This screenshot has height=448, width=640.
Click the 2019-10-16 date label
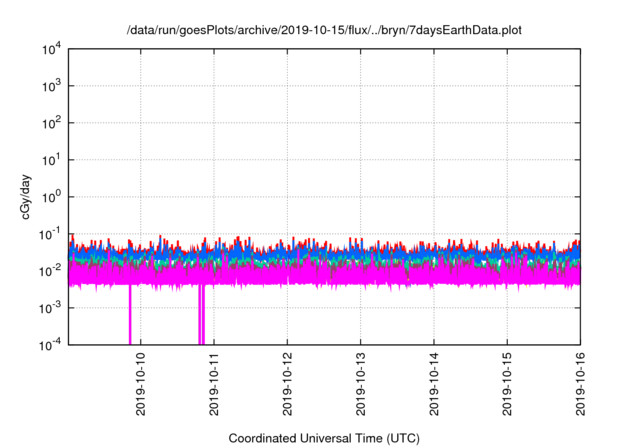click(580, 384)
